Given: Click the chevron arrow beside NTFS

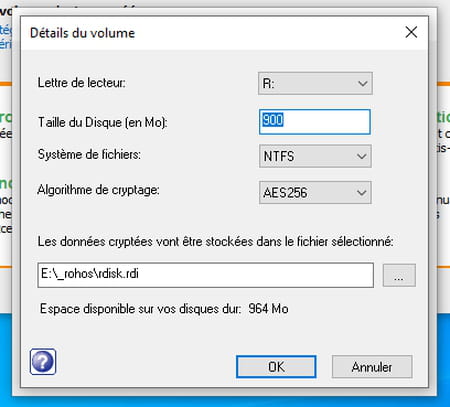Looking at the screenshot, I should pos(362,156).
